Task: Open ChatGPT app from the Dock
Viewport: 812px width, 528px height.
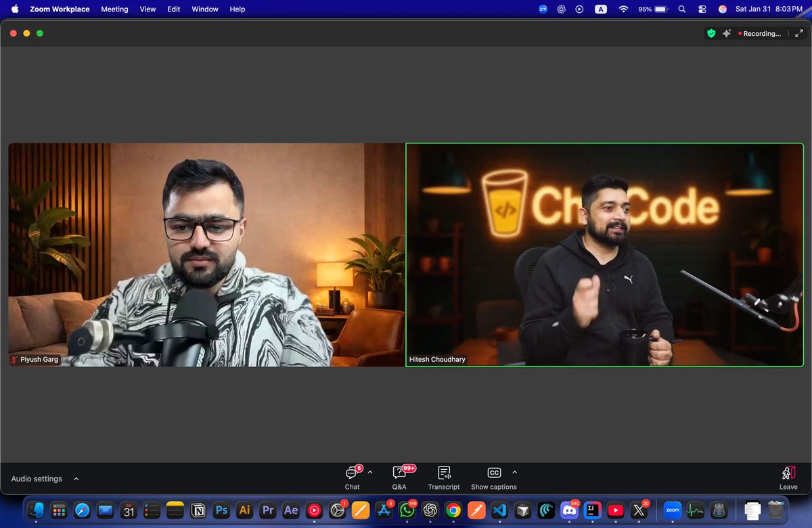Action: click(x=430, y=510)
